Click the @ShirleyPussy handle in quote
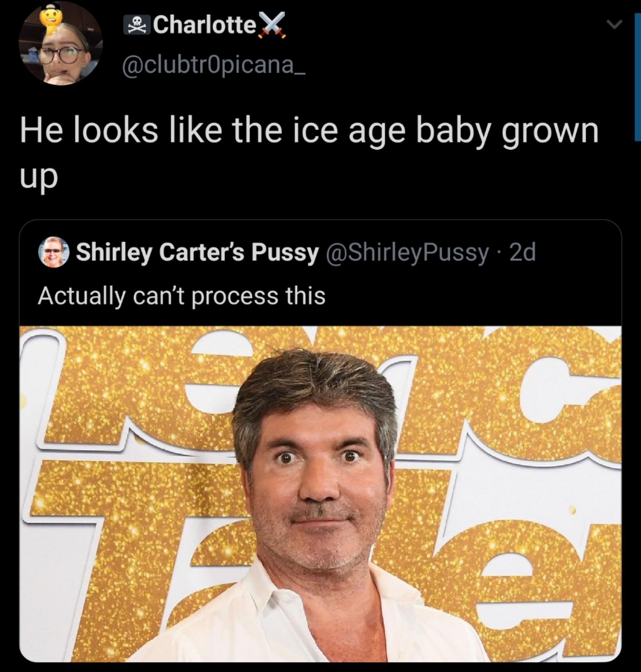Viewport: 641px width, 672px height. coord(408,252)
